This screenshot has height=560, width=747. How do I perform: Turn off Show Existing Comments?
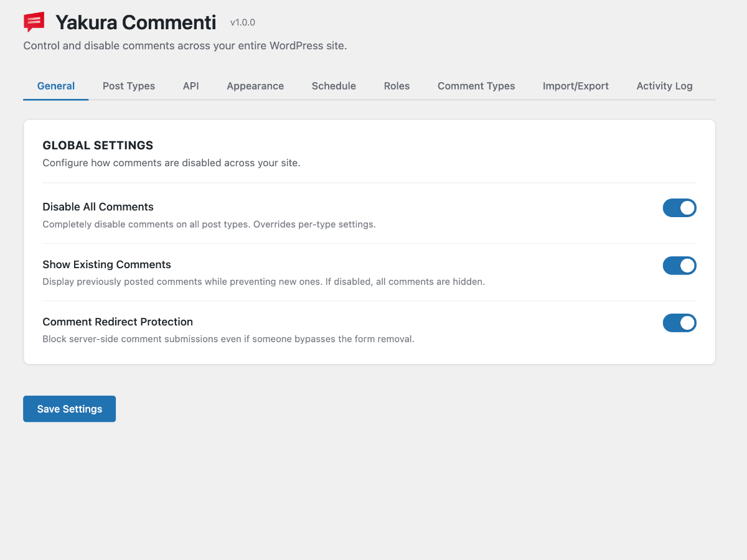[x=679, y=266]
